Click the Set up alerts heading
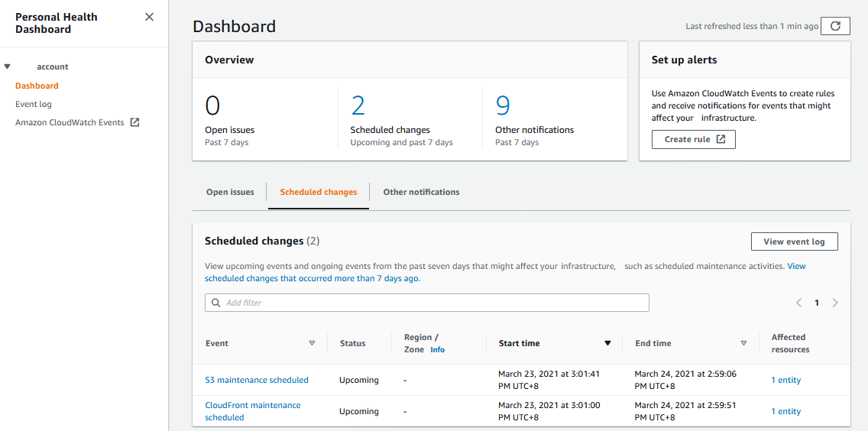868x431 pixels. coord(684,60)
